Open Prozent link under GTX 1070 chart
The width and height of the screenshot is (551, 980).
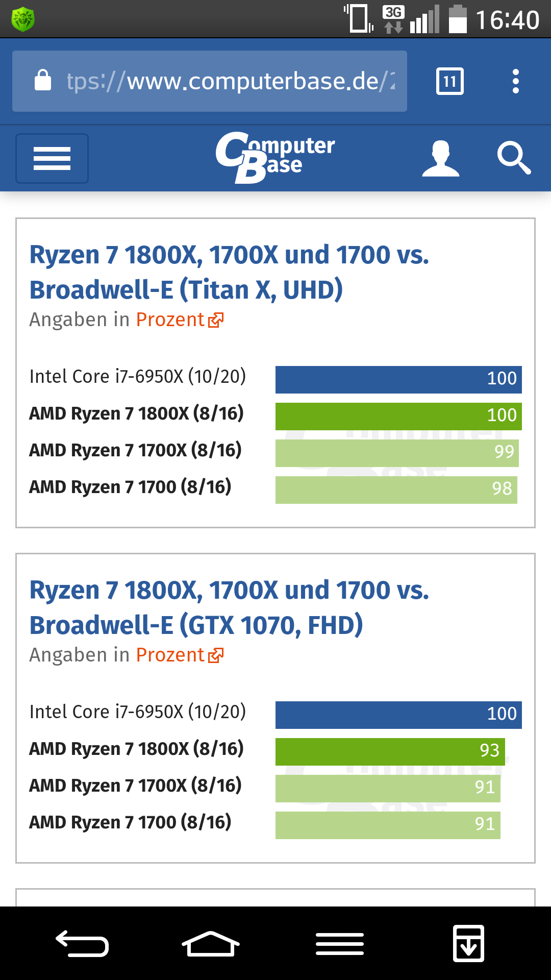[x=180, y=655]
